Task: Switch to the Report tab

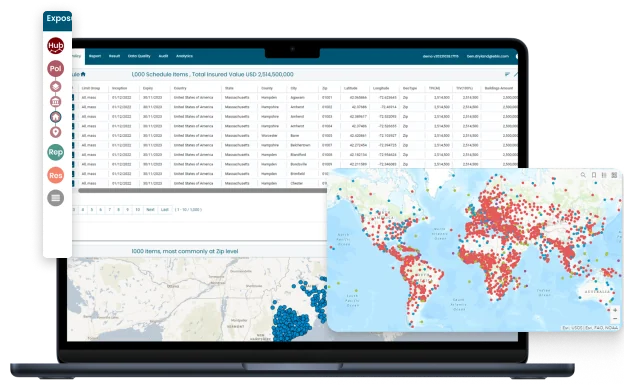Action: (x=95, y=56)
